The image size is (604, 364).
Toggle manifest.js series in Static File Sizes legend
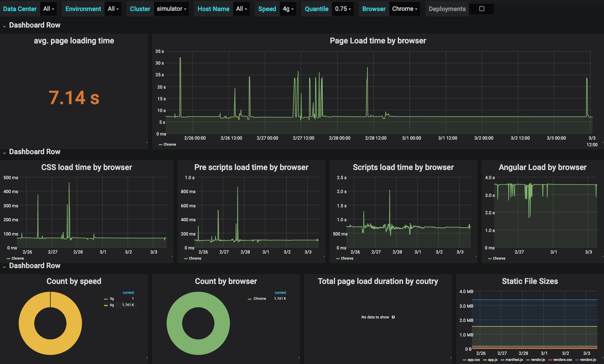pyautogui.click(x=514, y=360)
